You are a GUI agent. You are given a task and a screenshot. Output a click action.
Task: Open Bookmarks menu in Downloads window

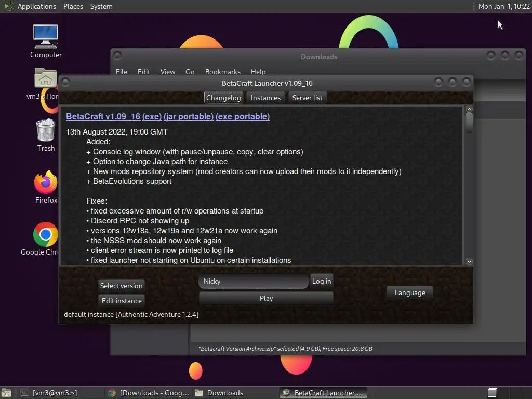pos(222,72)
